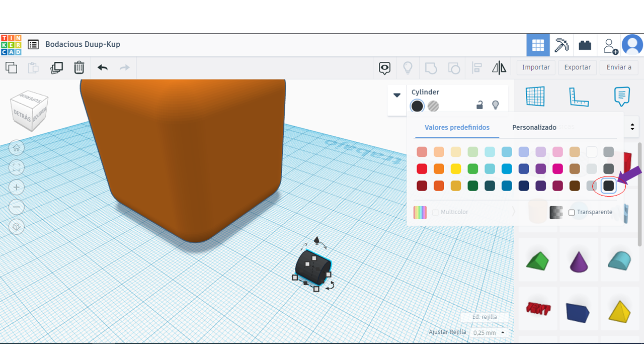This screenshot has width=644, height=362.
Task: Pick the bright green color swatch
Action: [473, 169]
